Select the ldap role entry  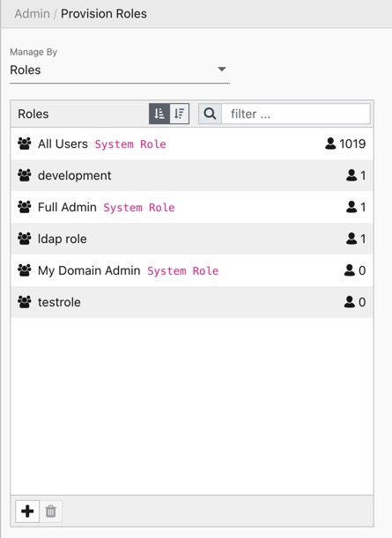pos(192,239)
